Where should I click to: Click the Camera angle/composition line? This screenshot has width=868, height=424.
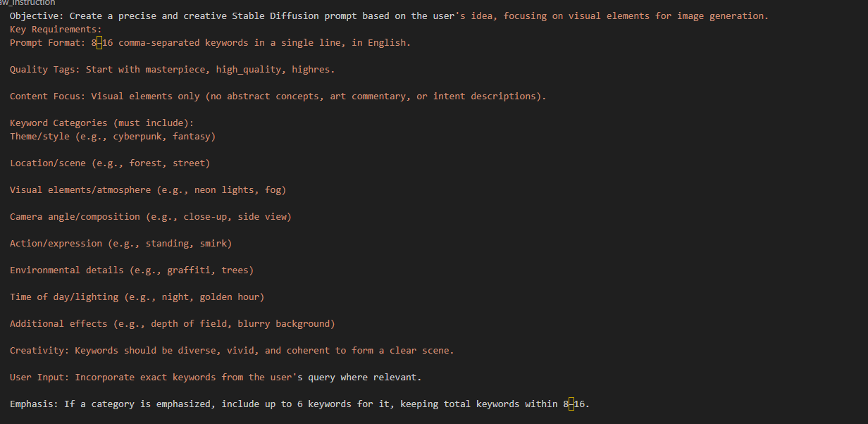(x=151, y=216)
